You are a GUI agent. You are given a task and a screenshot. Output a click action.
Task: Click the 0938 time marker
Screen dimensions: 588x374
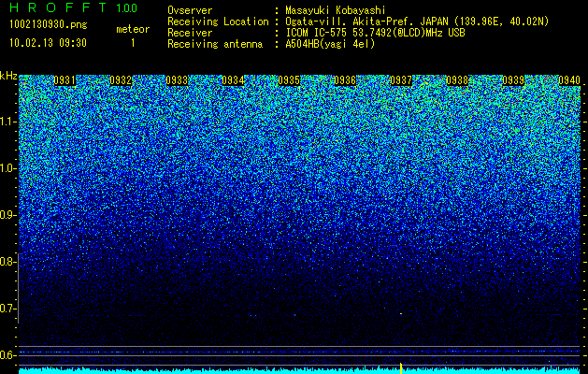pyautogui.click(x=457, y=80)
